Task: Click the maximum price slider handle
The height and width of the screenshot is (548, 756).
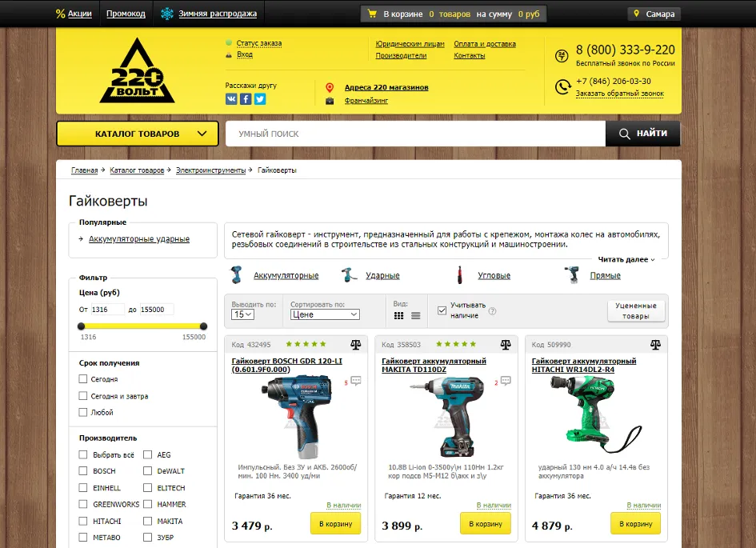Action: coord(203,326)
